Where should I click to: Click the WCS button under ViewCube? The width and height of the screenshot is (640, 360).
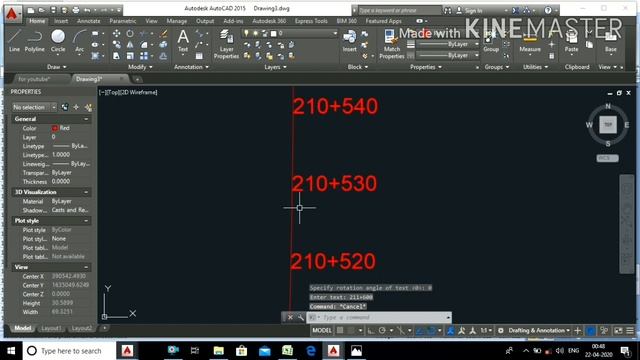tap(607, 158)
